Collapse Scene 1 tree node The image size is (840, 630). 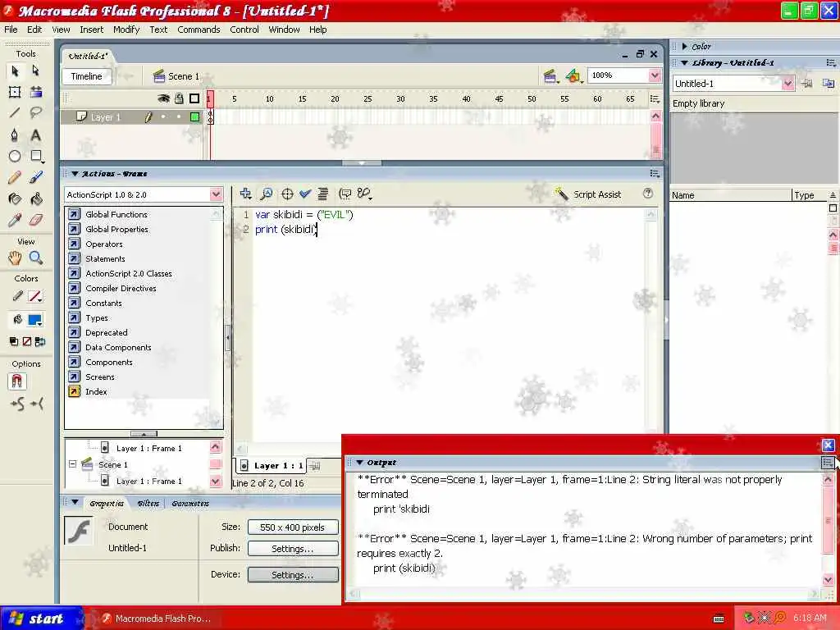click(x=72, y=464)
